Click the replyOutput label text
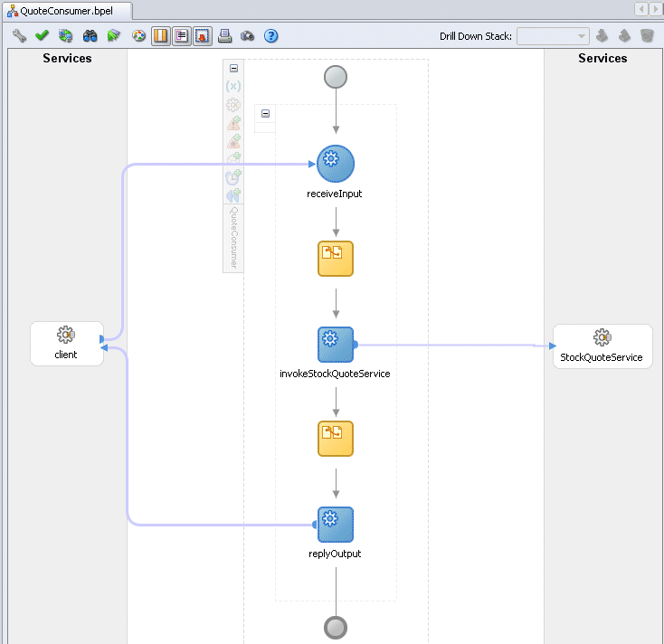The width and height of the screenshot is (664, 644). (x=335, y=554)
